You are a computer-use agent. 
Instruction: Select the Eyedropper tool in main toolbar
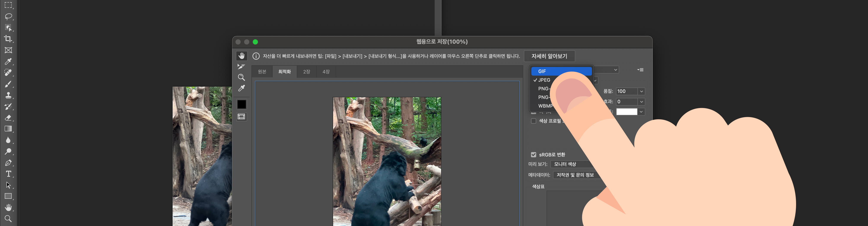[x=8, y=61]
